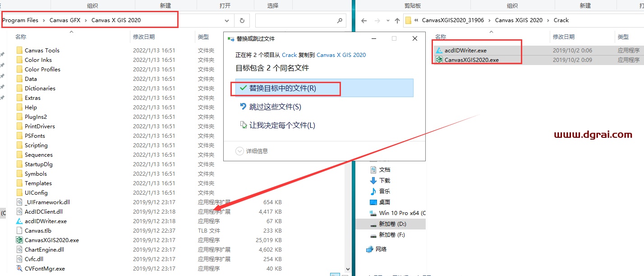The height and width of the screenshot is (276, 644).
Task: Click the CVFontMgr.exe application icon
Action: pos(19,268)
